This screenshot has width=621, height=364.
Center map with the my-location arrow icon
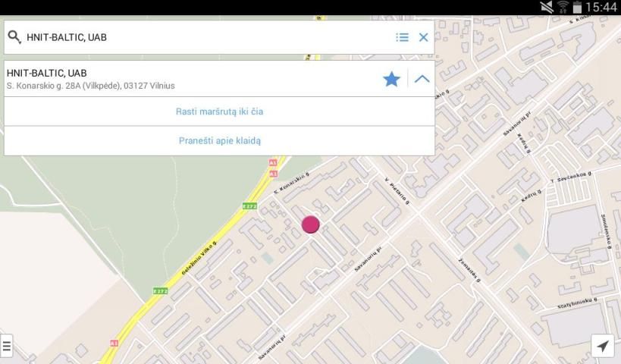pyautogui.click(x=602, y=346)
